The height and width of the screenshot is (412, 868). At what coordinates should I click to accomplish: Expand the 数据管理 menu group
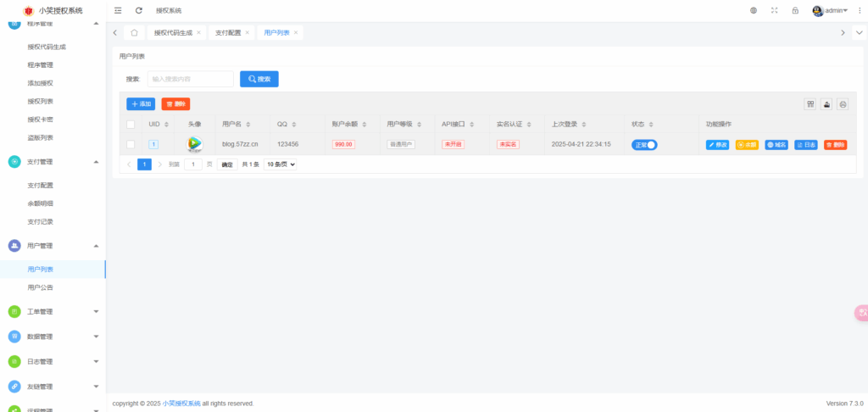97,337
